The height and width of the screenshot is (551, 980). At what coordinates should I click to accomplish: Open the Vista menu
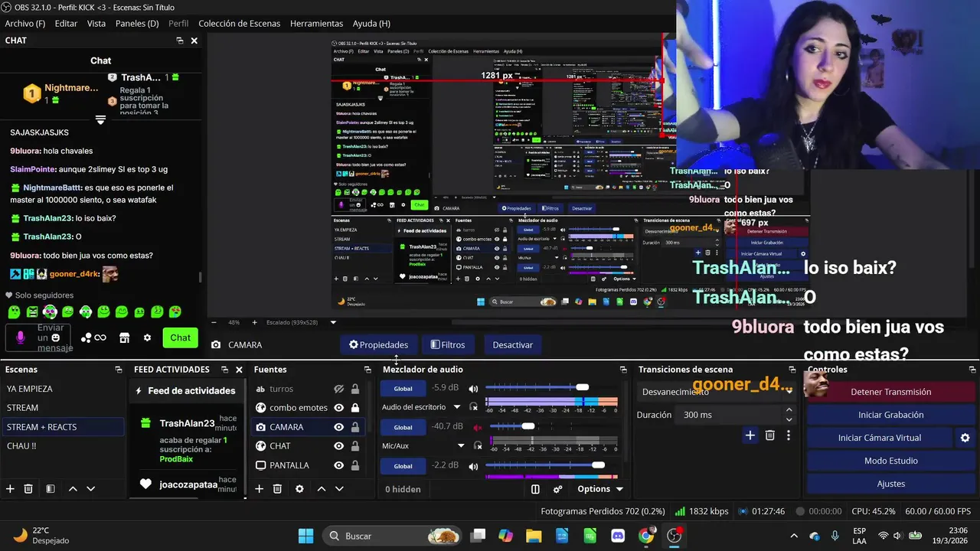pos(96,24)
